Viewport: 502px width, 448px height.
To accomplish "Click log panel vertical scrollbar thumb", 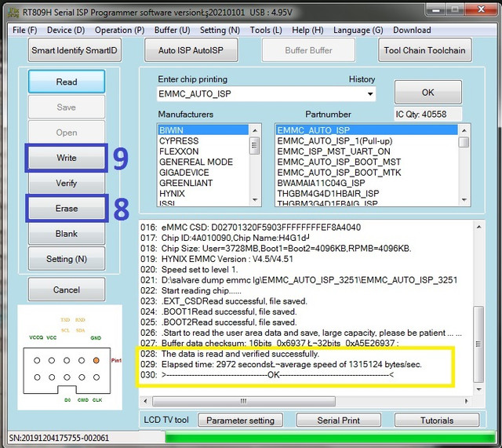I will point(478,344).
